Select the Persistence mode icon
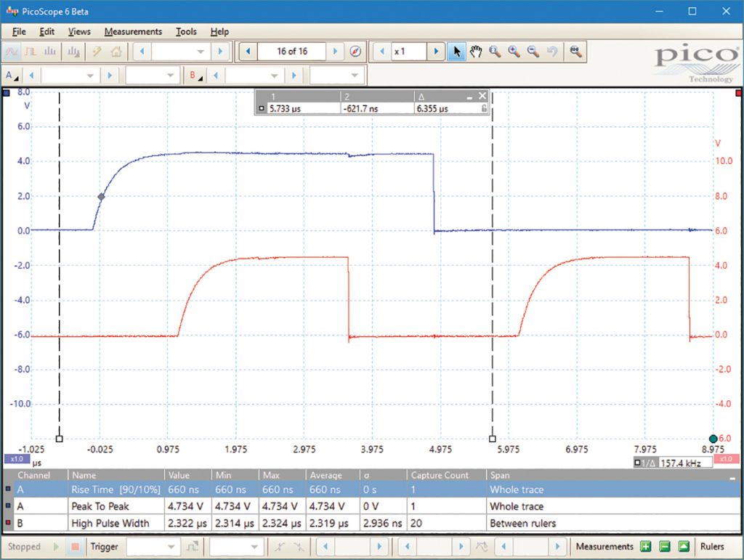 (31, 52)
